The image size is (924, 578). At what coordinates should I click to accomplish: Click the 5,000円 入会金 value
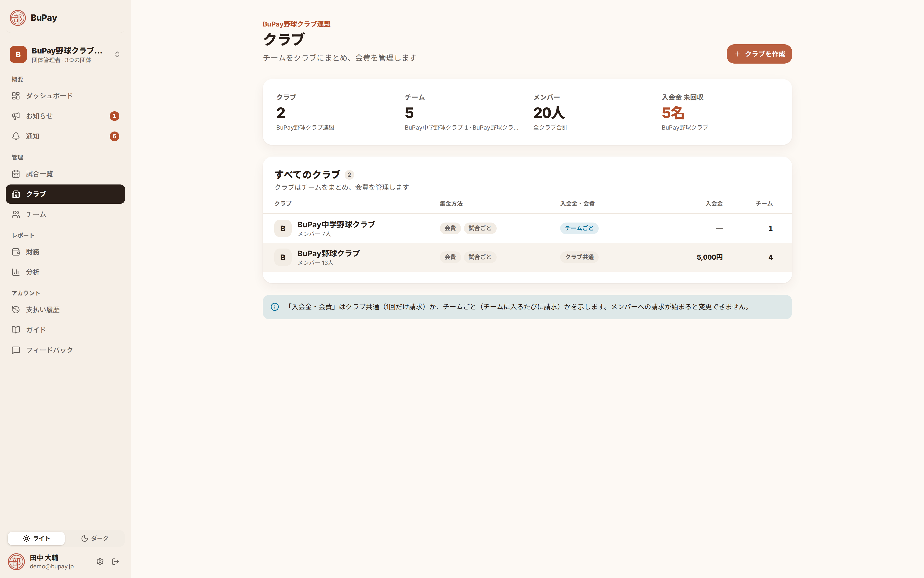[709, 257]
